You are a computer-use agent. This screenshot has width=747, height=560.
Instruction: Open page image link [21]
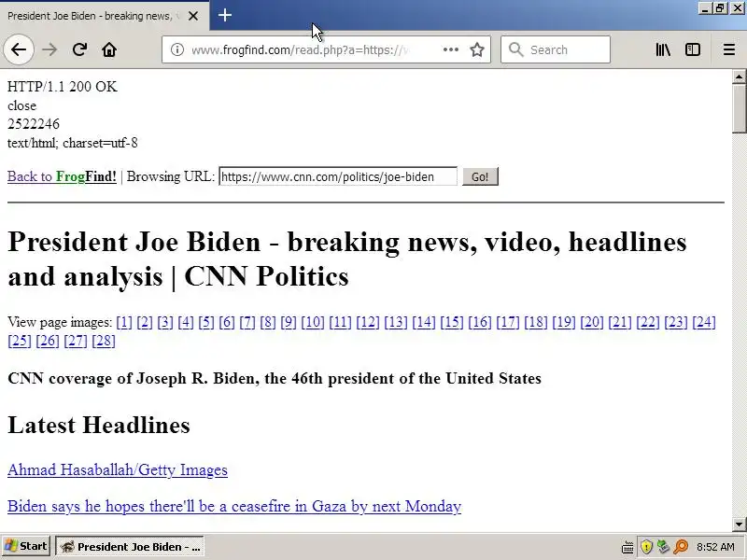click(x=620, y=322)
